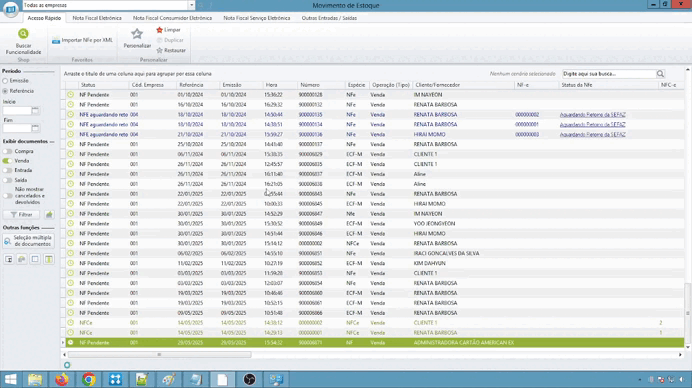Toggle Não mostrar cancelados e devolvidos
This screenshot has height=388, width=692.
pyautogui.click(x=7, y=196)
